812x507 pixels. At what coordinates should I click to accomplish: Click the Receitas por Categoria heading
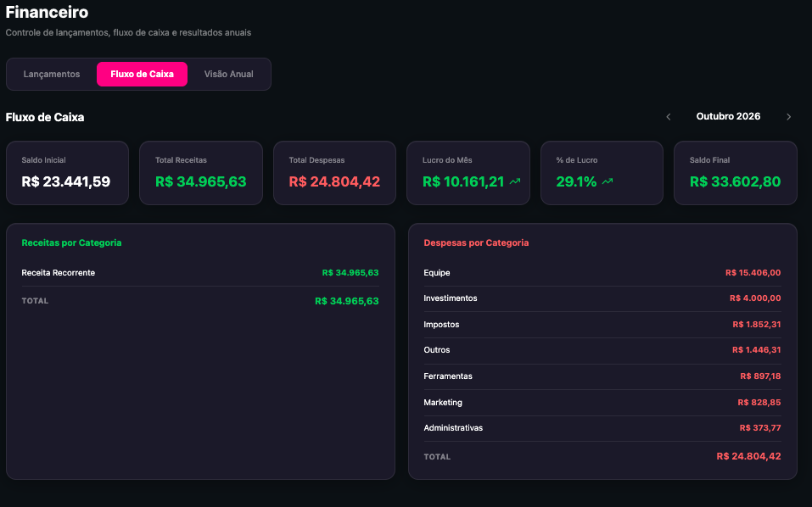[x=71, y=242]
